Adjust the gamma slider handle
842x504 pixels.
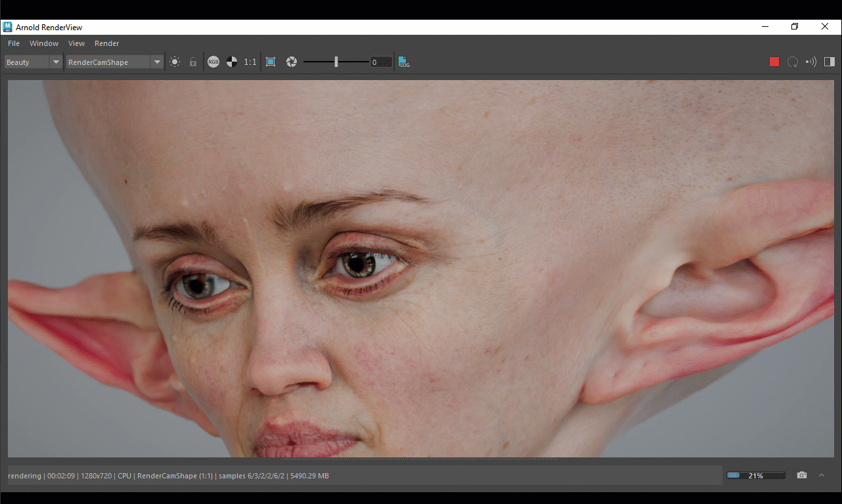[x=336, y=62]
